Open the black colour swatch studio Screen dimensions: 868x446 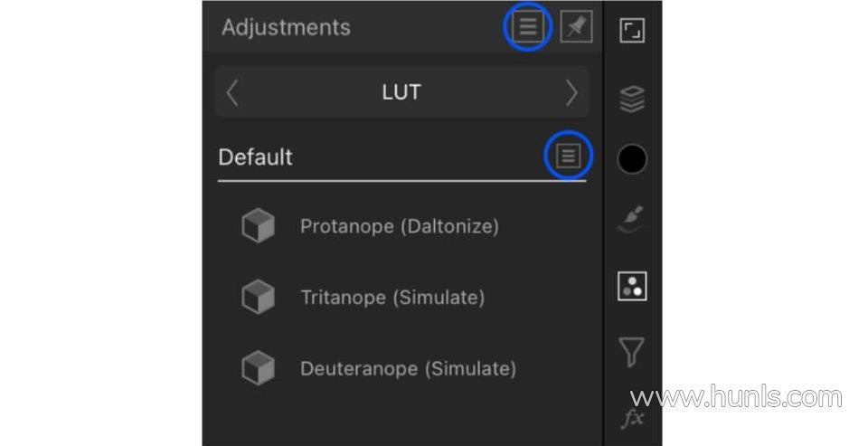point(632,160)
